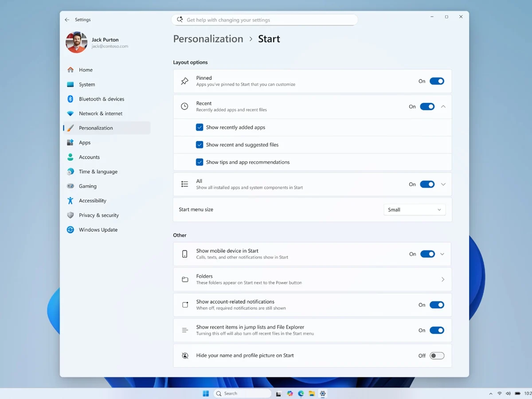The image size is (532, 399).
Task: Collapse the Recent section chevron
Action: tap(443, 106)
